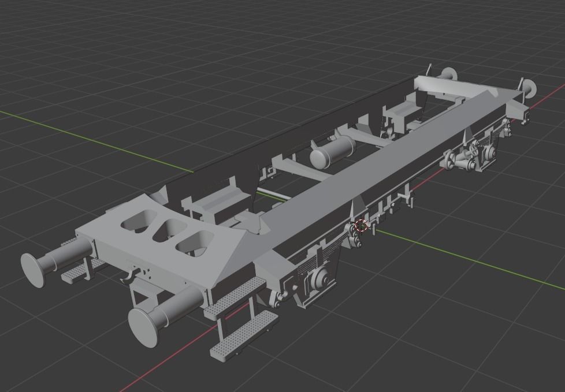Click the rear axle box bearing
This screenshot has height=392, width=565.
click(x=490, y=152)
